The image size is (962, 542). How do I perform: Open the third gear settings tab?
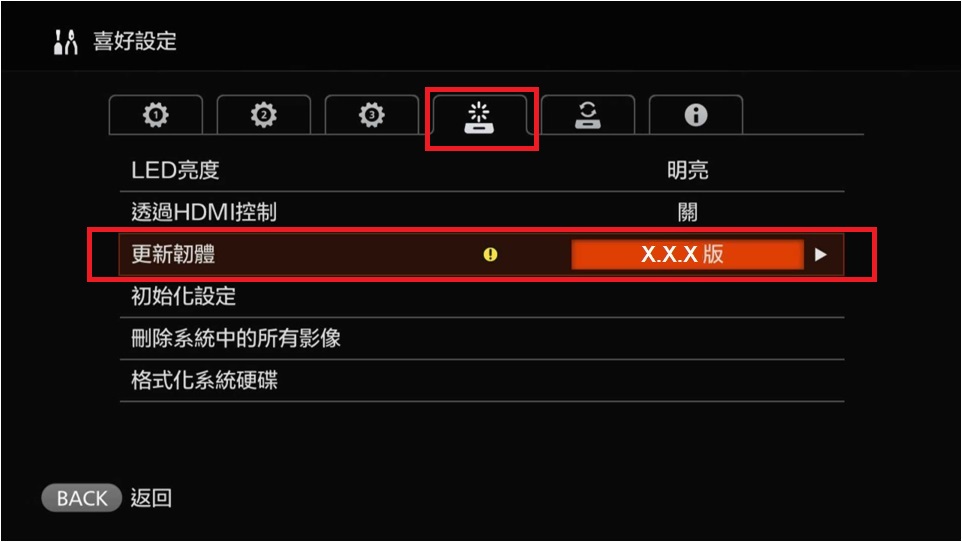[x=372, y=115]
